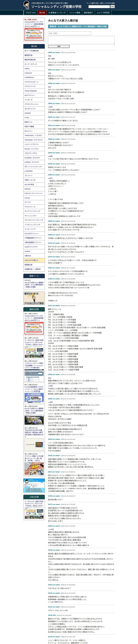138x644 pixels.
Task: Open TRIAD社の2024年1月期決算分析 article link
Action: [x=34, y=434]
